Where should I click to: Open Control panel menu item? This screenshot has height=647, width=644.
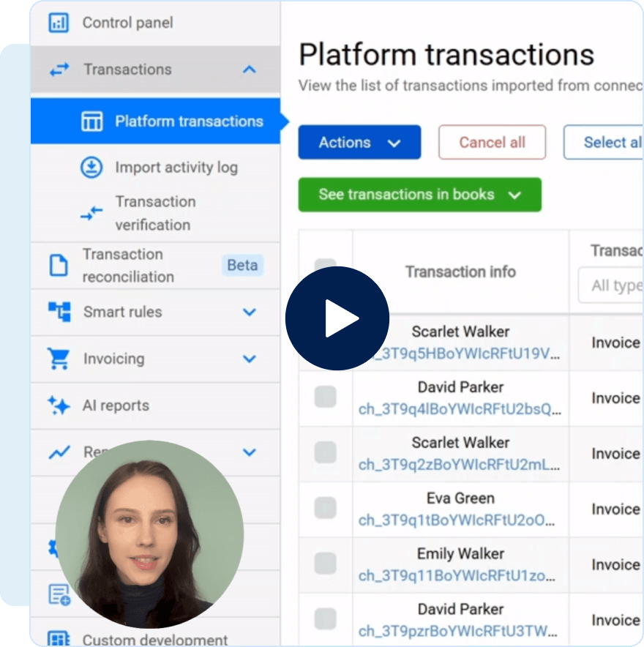[155, 23]
